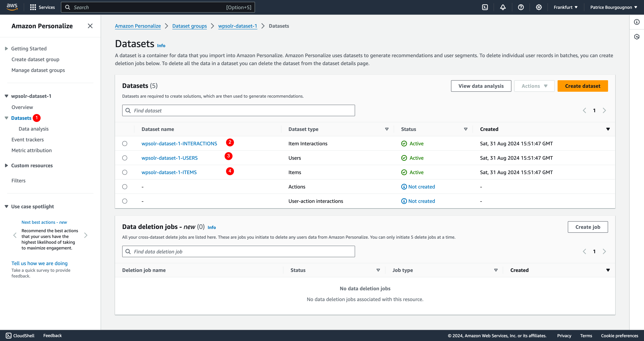Click the Not created info icon for User-action interactions
Viewport: 644px width, 341px height.
404,201
